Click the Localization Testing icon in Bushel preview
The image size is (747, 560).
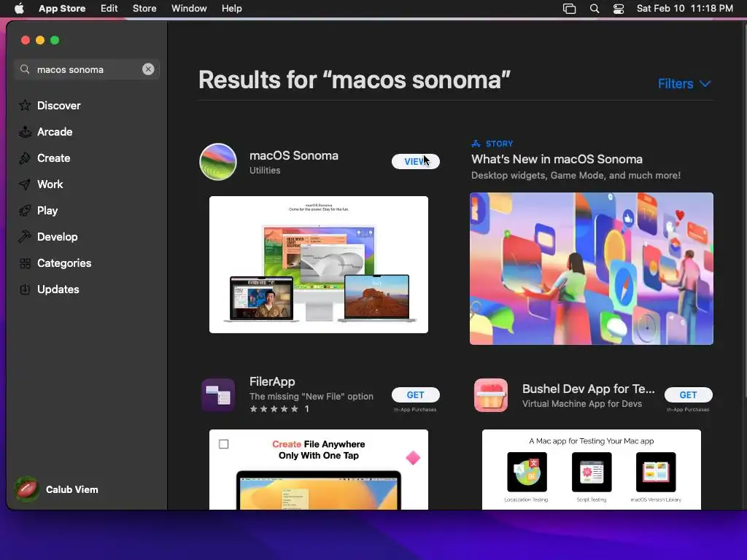[x=527, y=472]
